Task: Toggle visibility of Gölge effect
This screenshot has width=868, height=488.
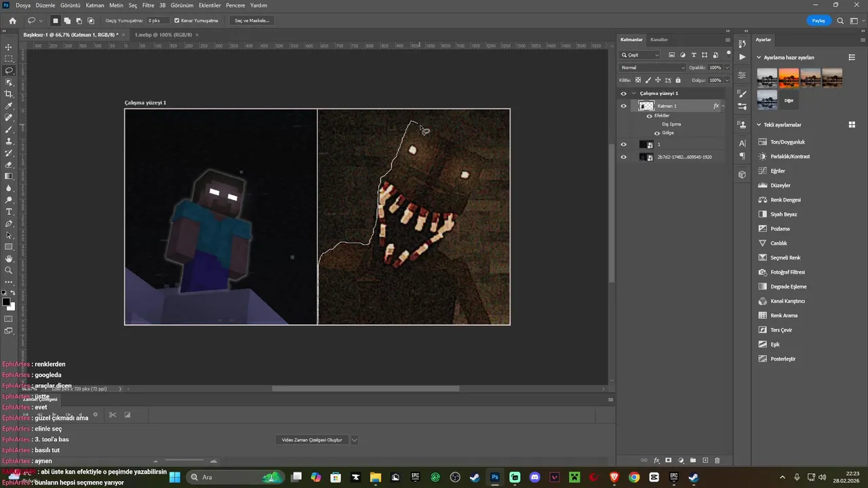Action: pyautogui.click(x=656, y=133)
